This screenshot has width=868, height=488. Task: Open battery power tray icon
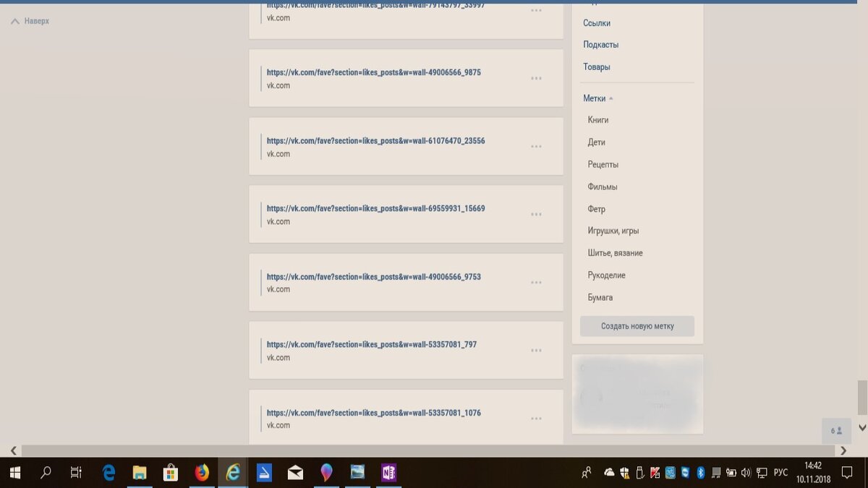point(732,473)
